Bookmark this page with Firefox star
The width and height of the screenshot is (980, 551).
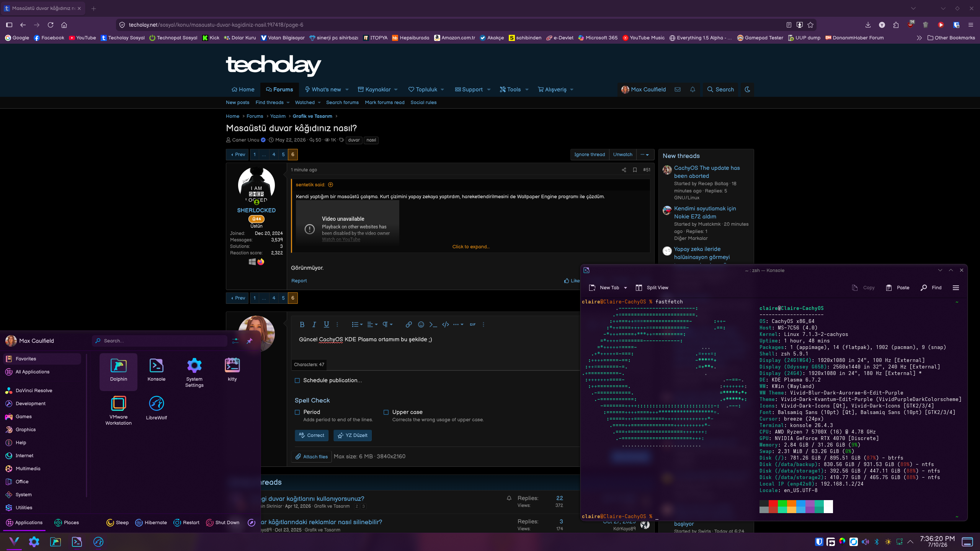tap(810, 25)
